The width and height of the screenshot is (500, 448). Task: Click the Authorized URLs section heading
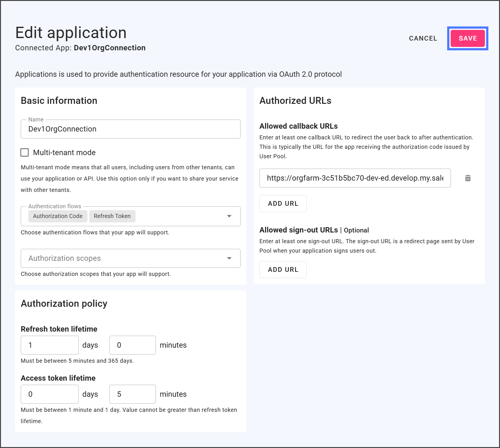pyautogui.click(x=295, y=101)
